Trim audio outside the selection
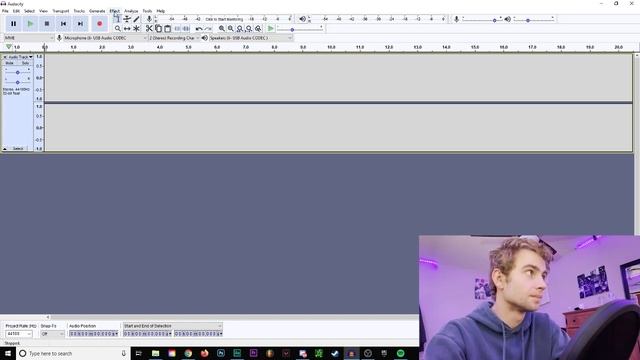This screenshot has width=640, height=360. tap(177, 29)
